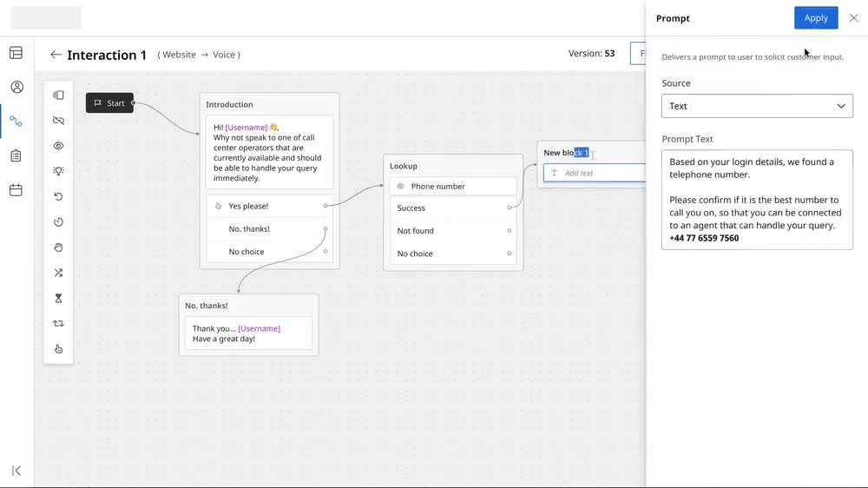Open the Source dropdown showing Text
This screenshot has width=868, height=488.
point(757,106)
